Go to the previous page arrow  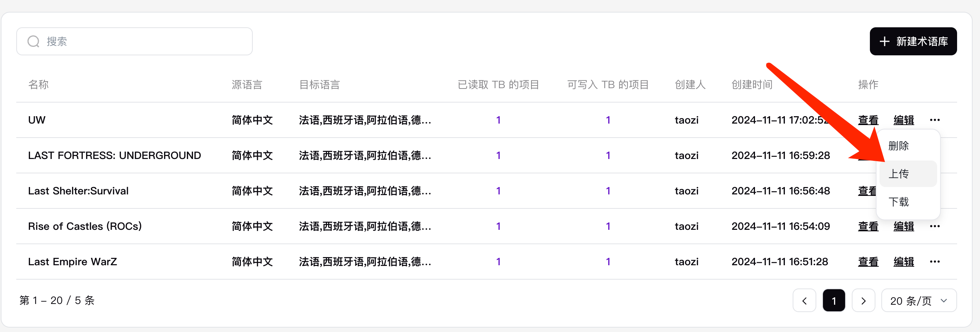tap(804, 301)
